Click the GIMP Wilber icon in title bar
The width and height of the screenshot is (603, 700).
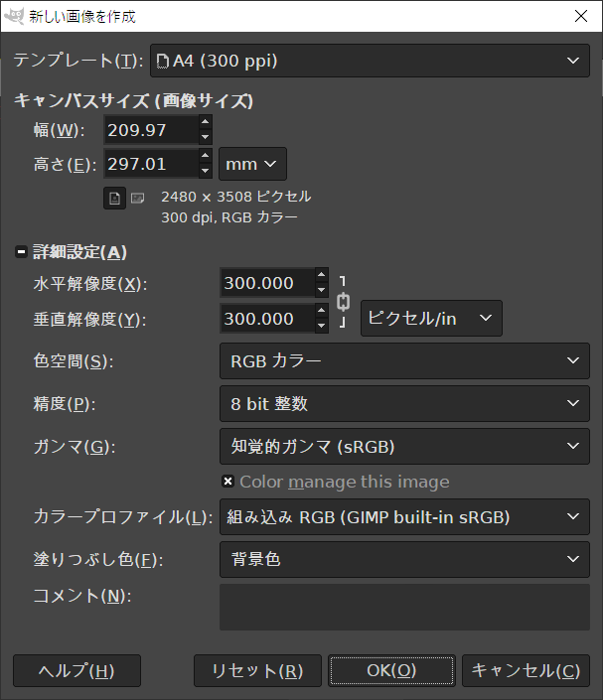click(x=14, y=17)
